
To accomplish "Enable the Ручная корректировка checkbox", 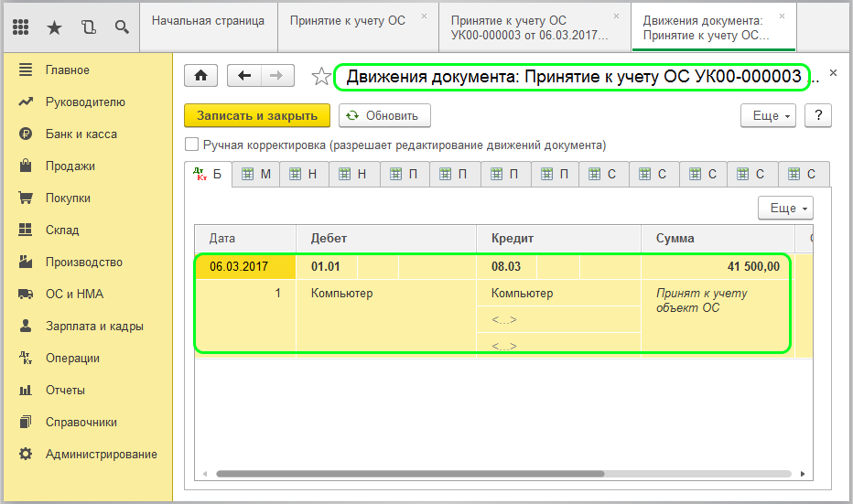I will click(191, 145).
